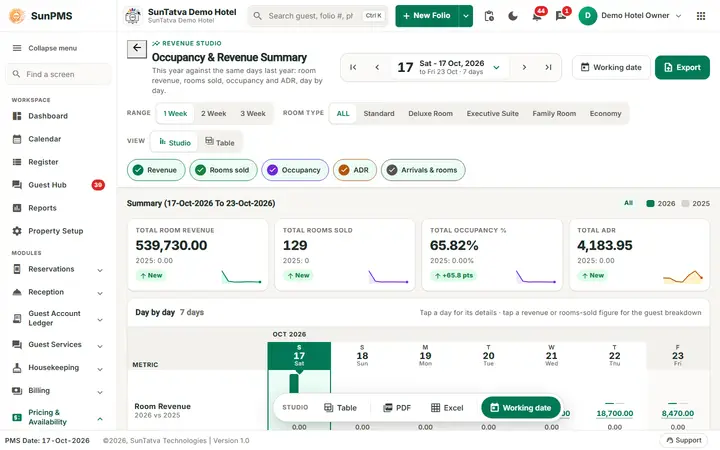Click the SunTatva hotel logo

click(133, 16)
